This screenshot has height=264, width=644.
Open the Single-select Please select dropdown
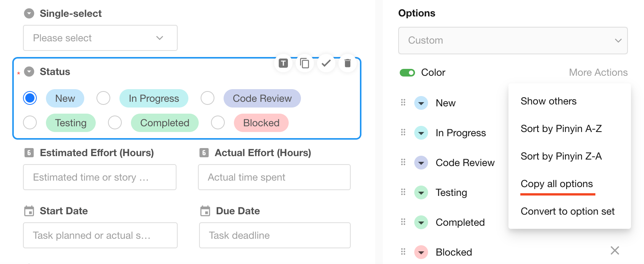point(100,38)
